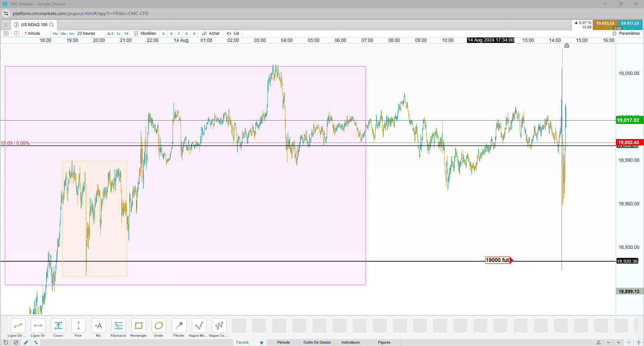This screenshot has height=346, width=644.
Task: Toggle the blue vertical fit arrows icon
Action: coord(639,342)
